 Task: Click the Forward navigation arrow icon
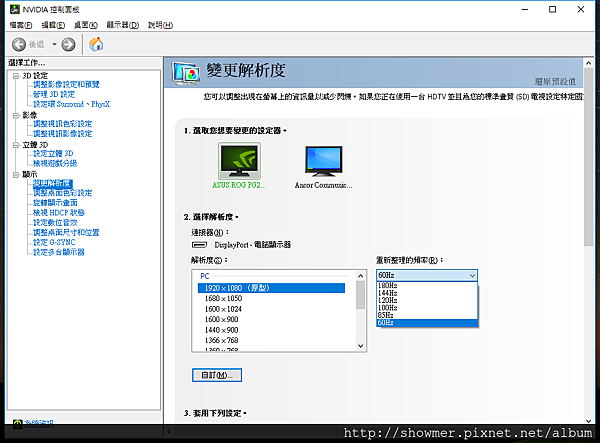pyautogui.click(x=68, y=44)
